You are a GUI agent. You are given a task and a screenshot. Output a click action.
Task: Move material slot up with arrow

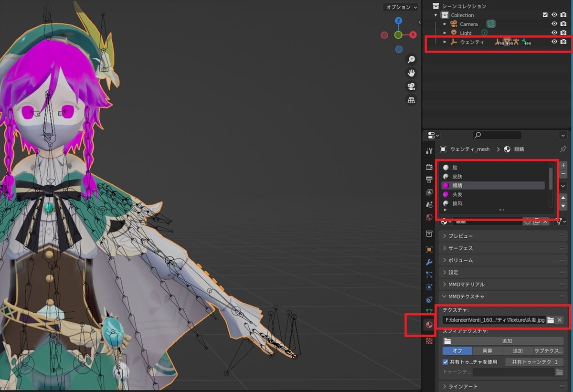pyautogui.click(x=563, y=197)
